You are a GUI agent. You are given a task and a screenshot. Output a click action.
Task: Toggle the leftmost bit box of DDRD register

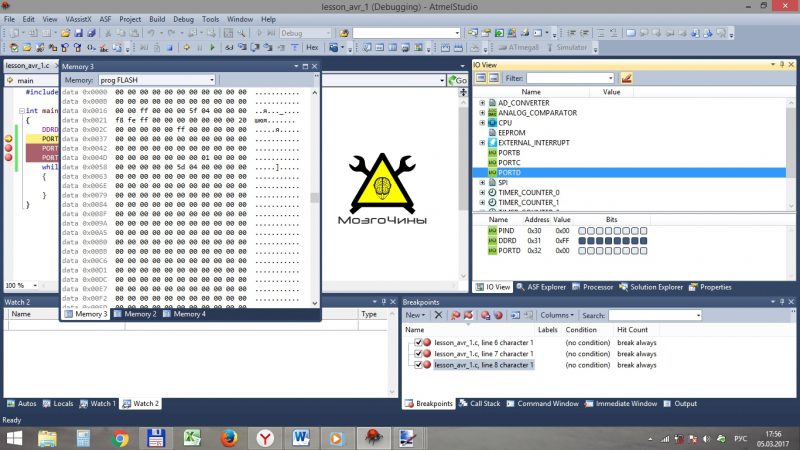582,241
